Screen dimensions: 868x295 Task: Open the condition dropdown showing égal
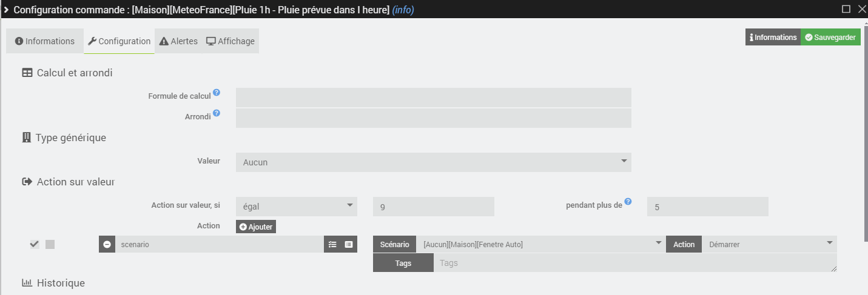[x=296, y=207]
